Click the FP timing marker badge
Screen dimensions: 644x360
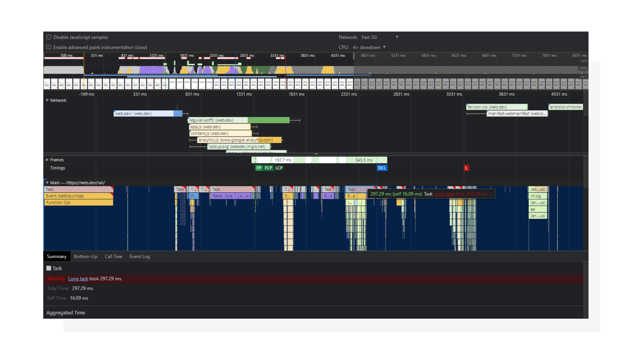[258, 168]
